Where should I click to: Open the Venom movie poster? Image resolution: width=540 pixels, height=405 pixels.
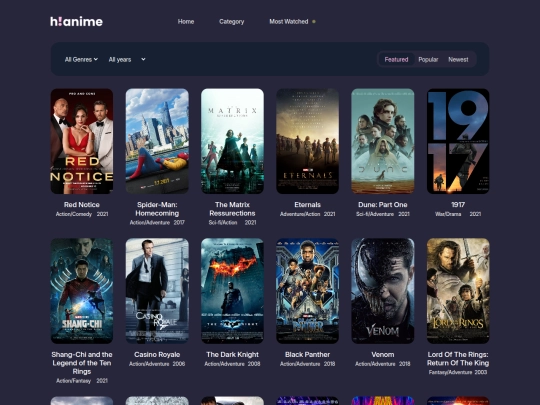(x=383, y=291)
